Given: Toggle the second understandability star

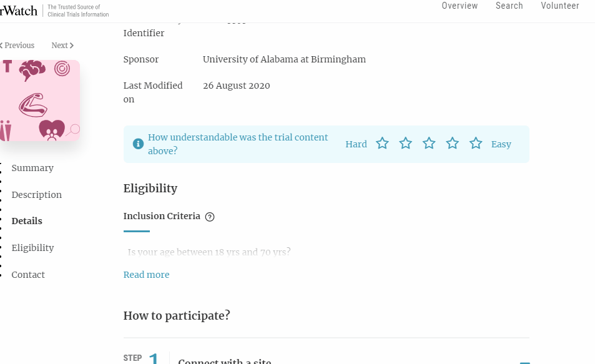Looking at the screenshot, I should (406, 142).
